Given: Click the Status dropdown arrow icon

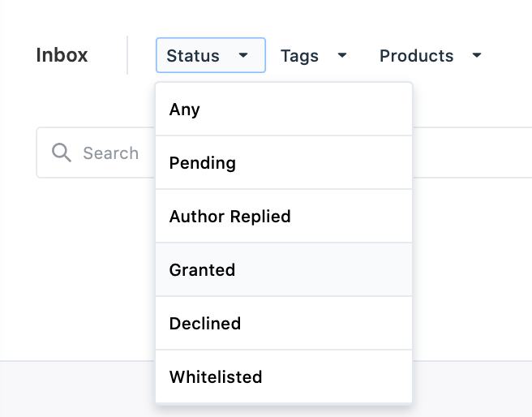Looking at the screenshot, I should coord(243,56).
